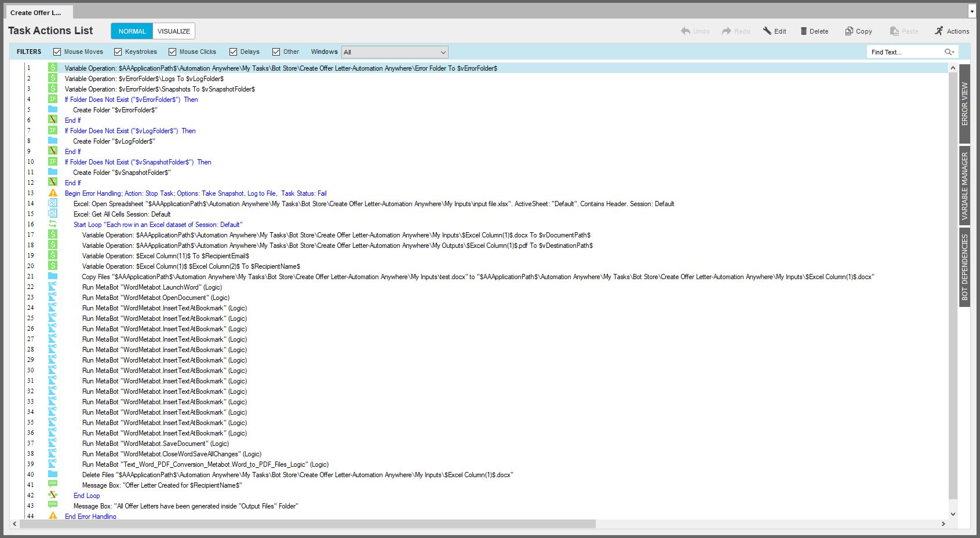
Task: Click the message box icon on line 41
Action: pyautogui.click(x=53, y=485)
